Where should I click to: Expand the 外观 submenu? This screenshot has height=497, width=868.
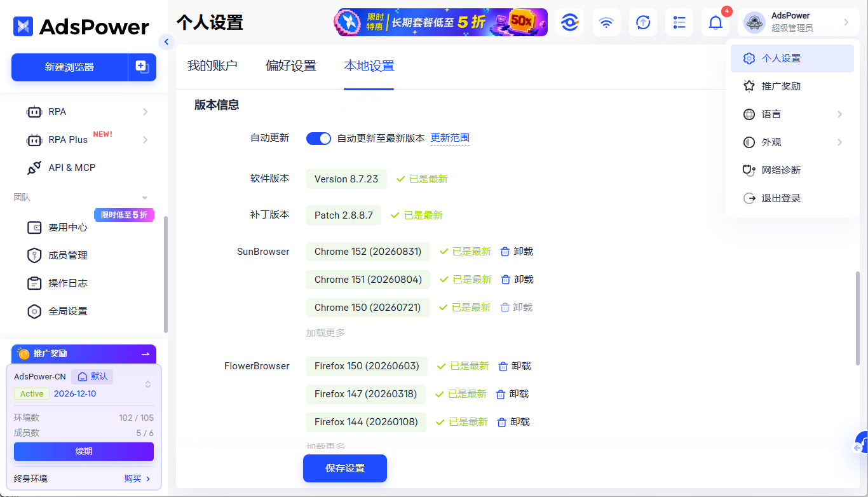pos(839,142)
